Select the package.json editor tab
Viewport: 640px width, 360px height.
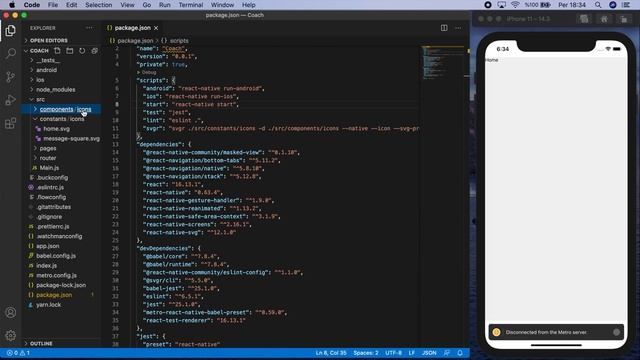[x=133, y=28]
